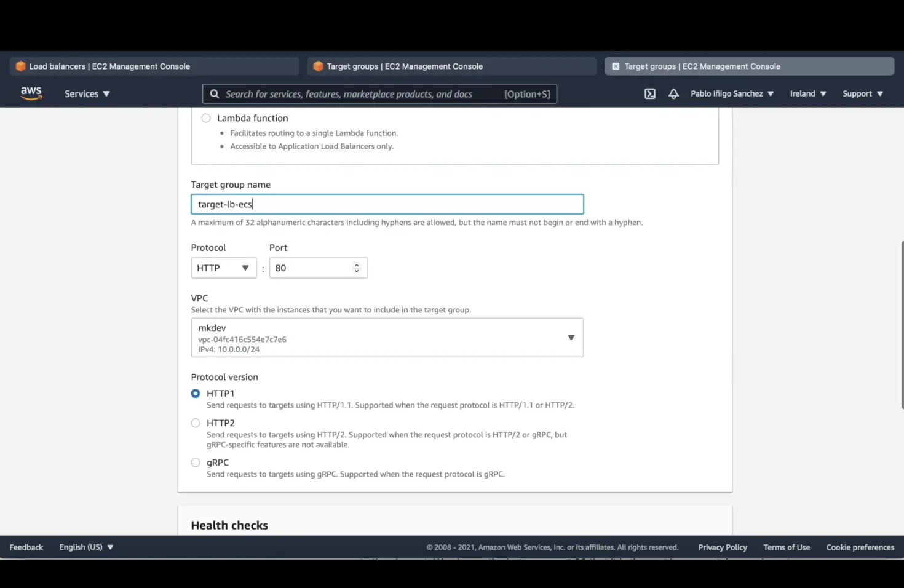Select the HTTP2 protocol version
This screenshot has height=588, width=904.
(196, 423)
